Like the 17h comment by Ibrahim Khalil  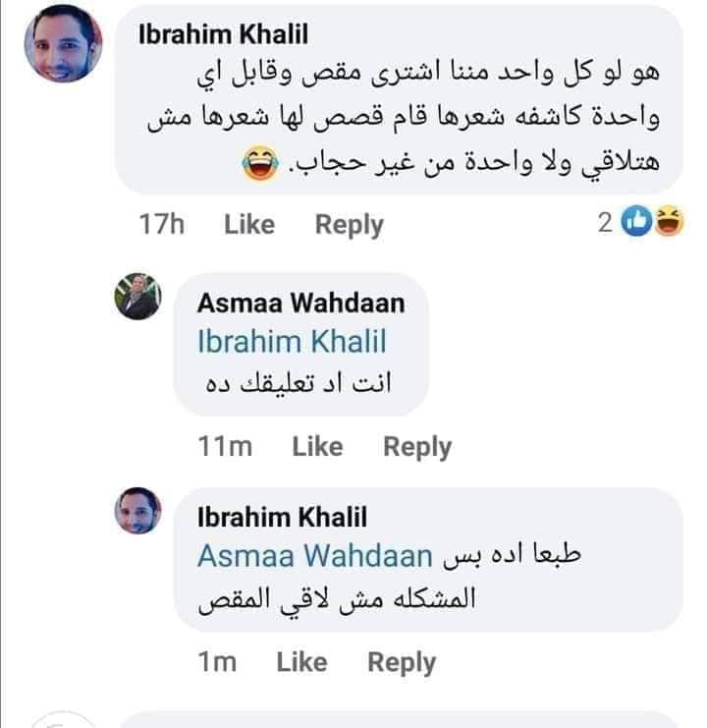coord(249,225)
